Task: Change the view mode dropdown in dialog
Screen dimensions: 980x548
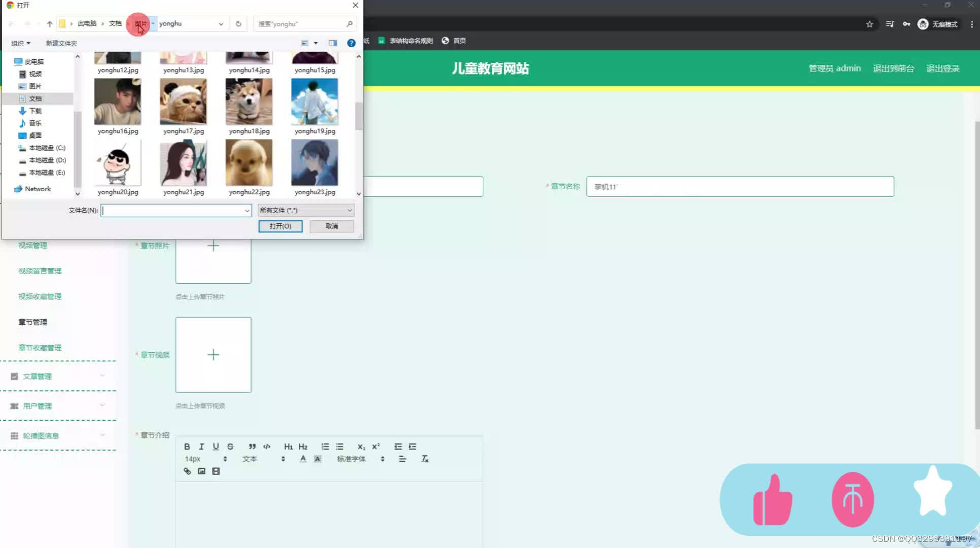Action: [316, 43]
